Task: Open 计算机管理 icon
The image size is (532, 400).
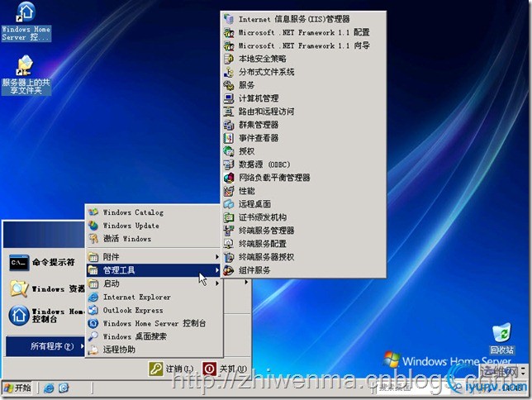Action: point(229,98)
